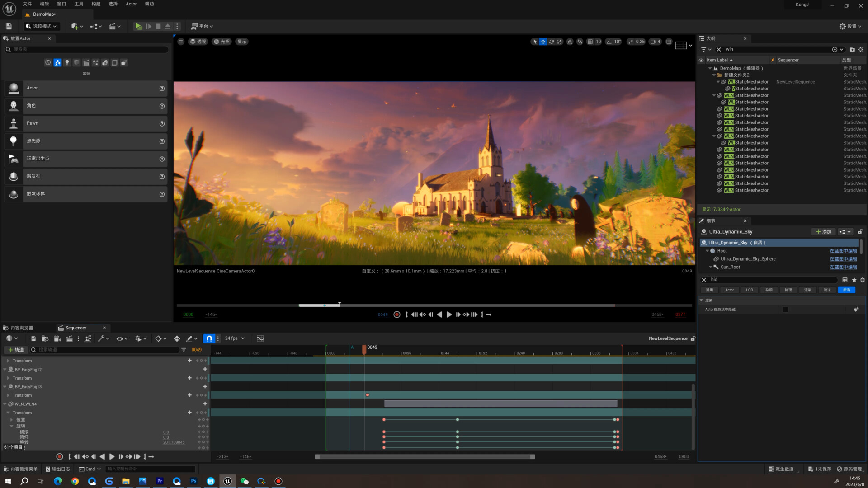Switch to the 内容浏览器 tab
This screenshot has width=868, height=488.
tap(21, 328)
